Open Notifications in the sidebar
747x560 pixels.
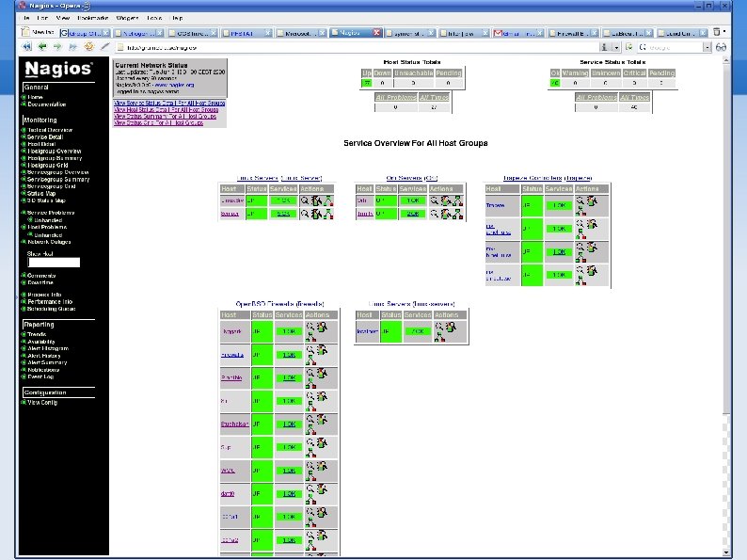click(43, 370)
